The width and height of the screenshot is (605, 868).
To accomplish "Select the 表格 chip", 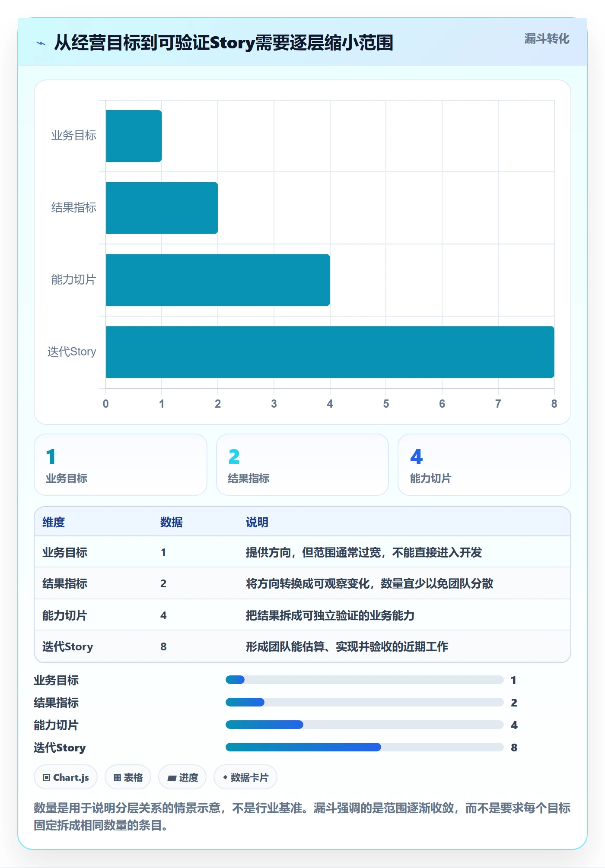I will click(x=128, y=777).
